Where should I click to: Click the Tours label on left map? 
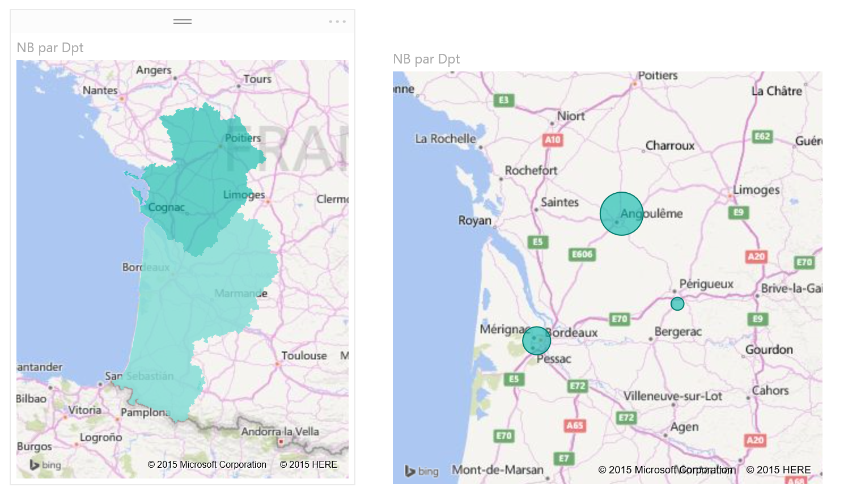click(x=257, y=79)
